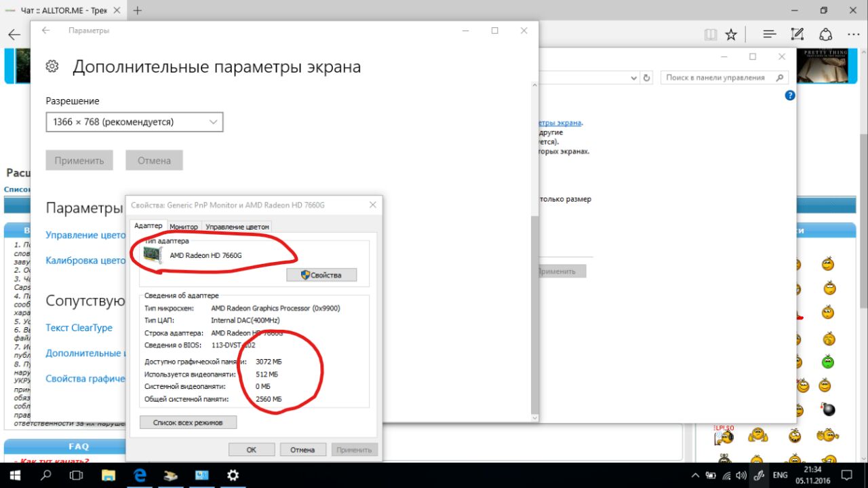
Task: Open a new Edge tab with plus
Action: 138,10
